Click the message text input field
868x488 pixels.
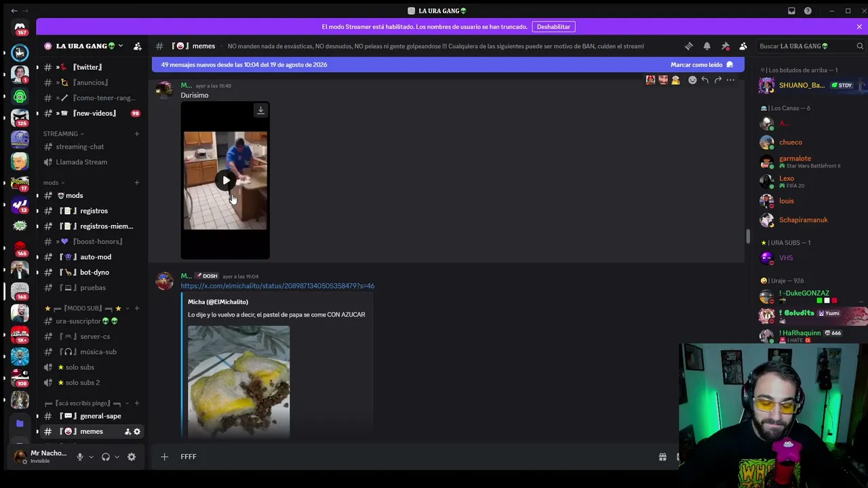(x=414, y=457)
